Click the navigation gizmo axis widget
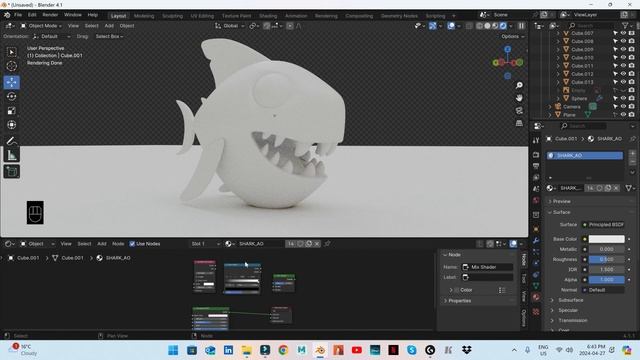Screen dimensions: 640x360 (507, 62)
